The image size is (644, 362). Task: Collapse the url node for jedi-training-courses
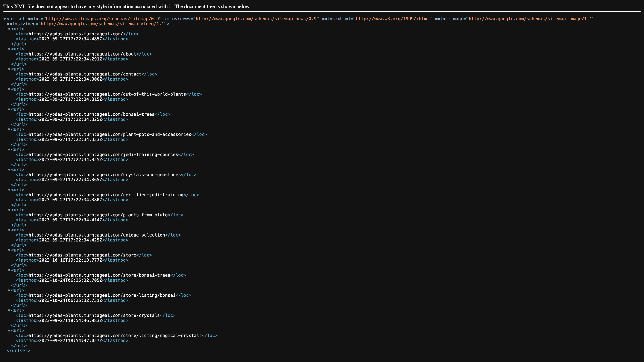9,150
